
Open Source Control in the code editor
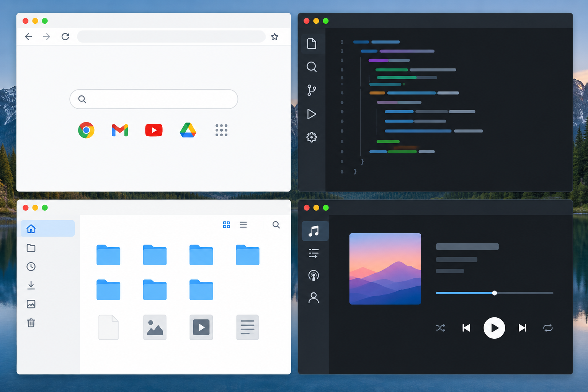312,90
